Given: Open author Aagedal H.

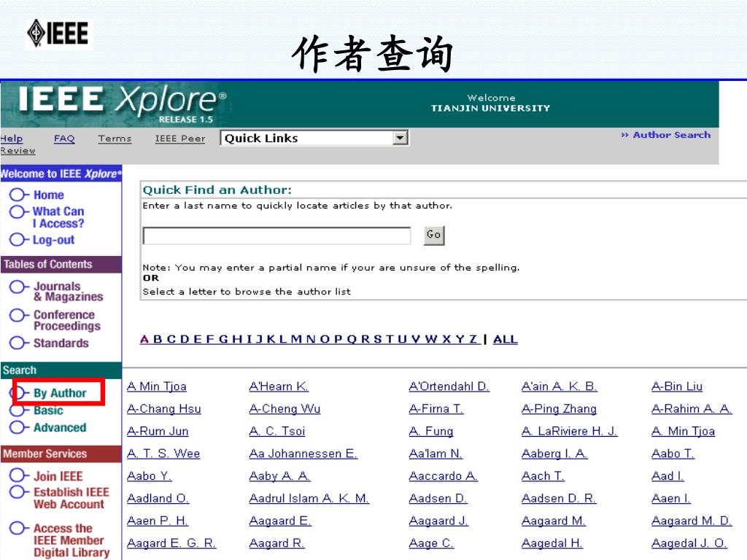Looking at the screenshot, I should pos(552,543).
